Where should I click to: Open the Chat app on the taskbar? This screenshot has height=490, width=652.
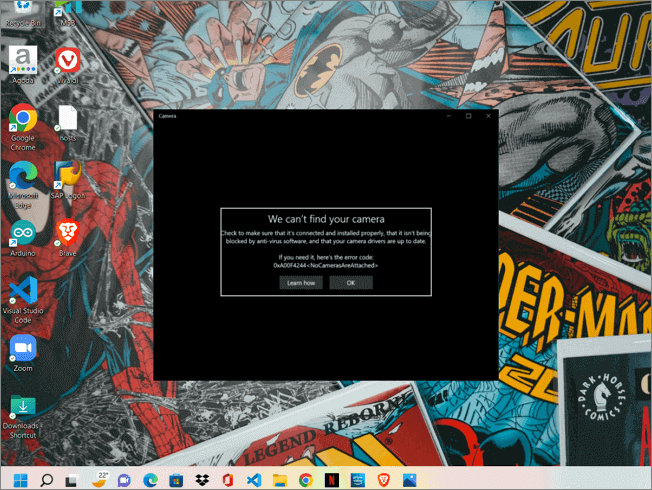coord(123,480)
